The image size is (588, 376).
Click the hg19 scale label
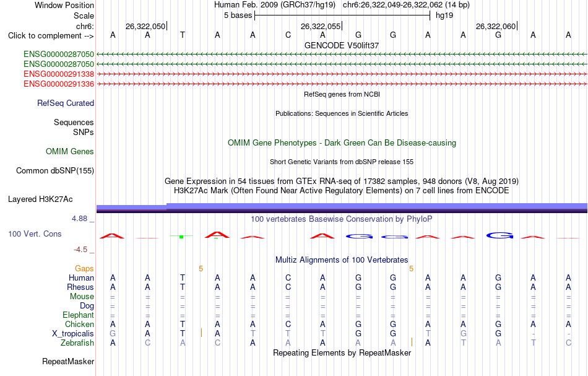click(444, 15)
